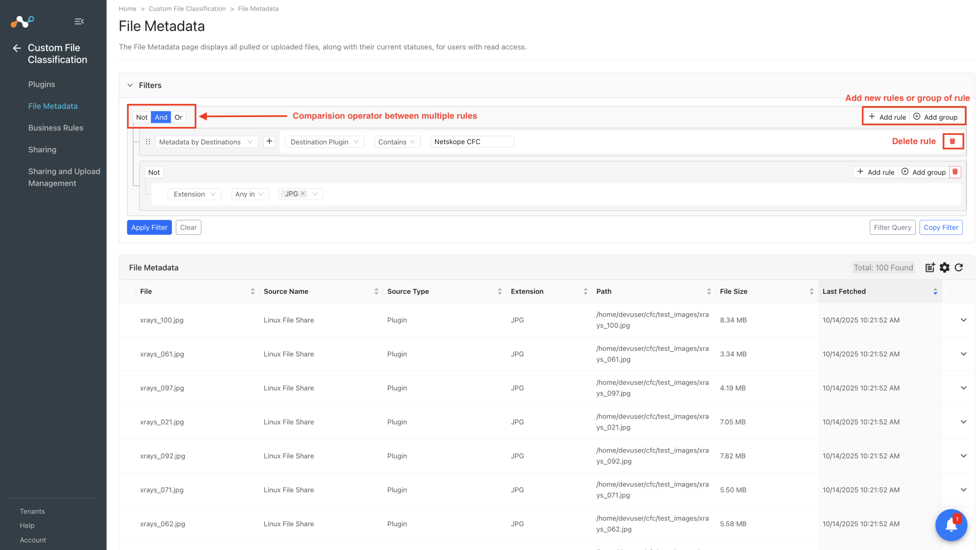
Task: Expand the xrays_100.jpg row
Action: point(964,320)
